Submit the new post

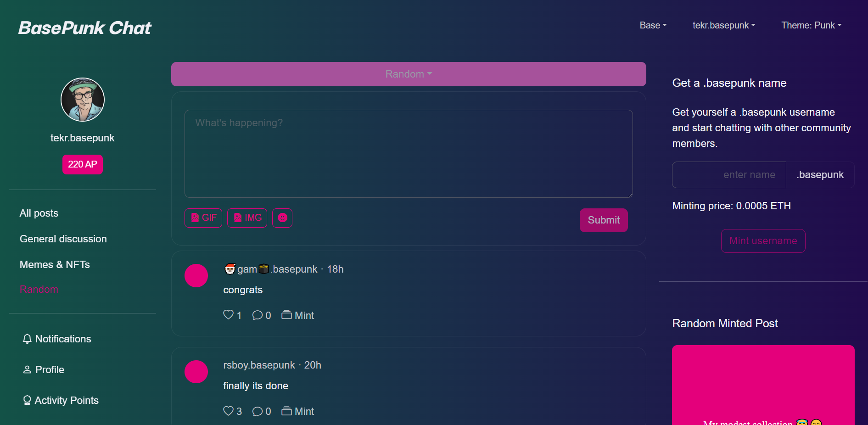[604, 220]
